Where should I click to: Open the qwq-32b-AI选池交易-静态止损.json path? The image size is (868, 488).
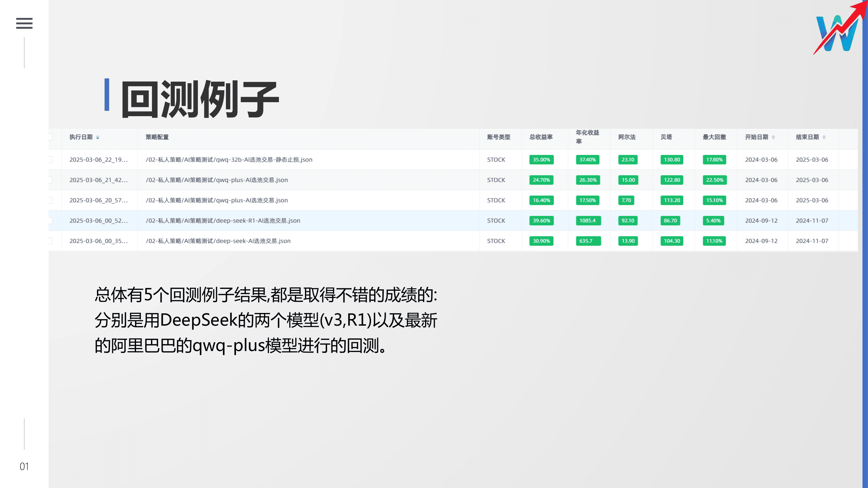click(x=229, y=160)
